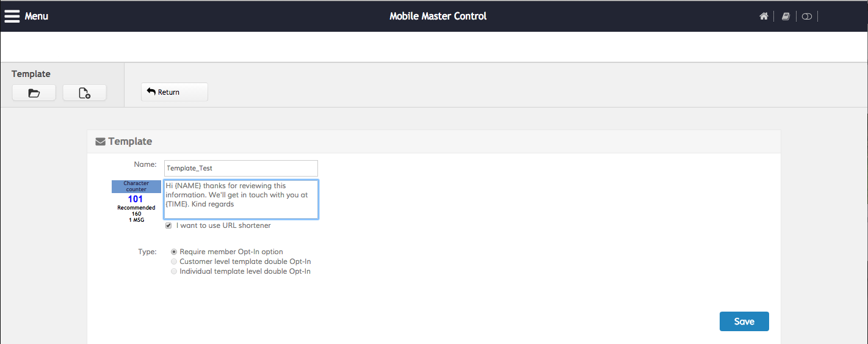Click the Menu text label
The height and width of the screenshot is (344, 868).
point(37,16)
